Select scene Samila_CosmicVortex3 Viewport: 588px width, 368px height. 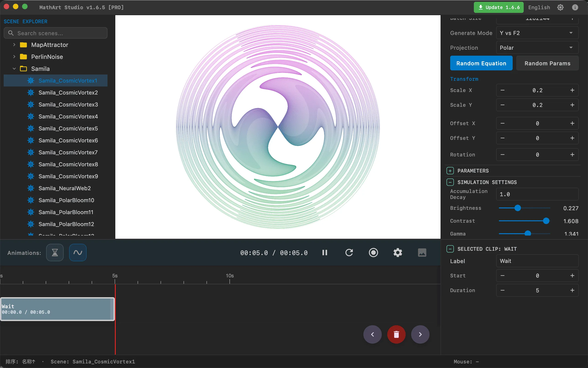tap(55, 104)
